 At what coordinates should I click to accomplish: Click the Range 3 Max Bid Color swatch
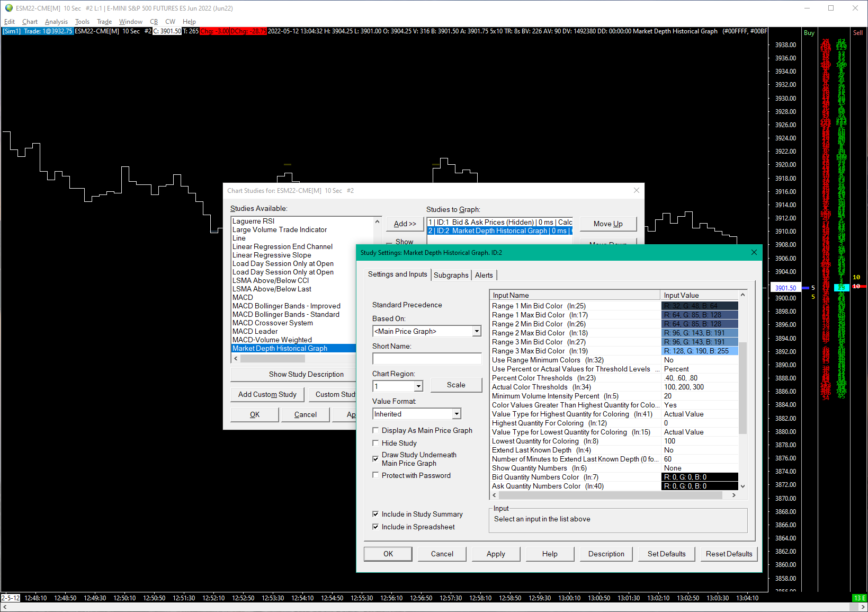tap(700, 351)
